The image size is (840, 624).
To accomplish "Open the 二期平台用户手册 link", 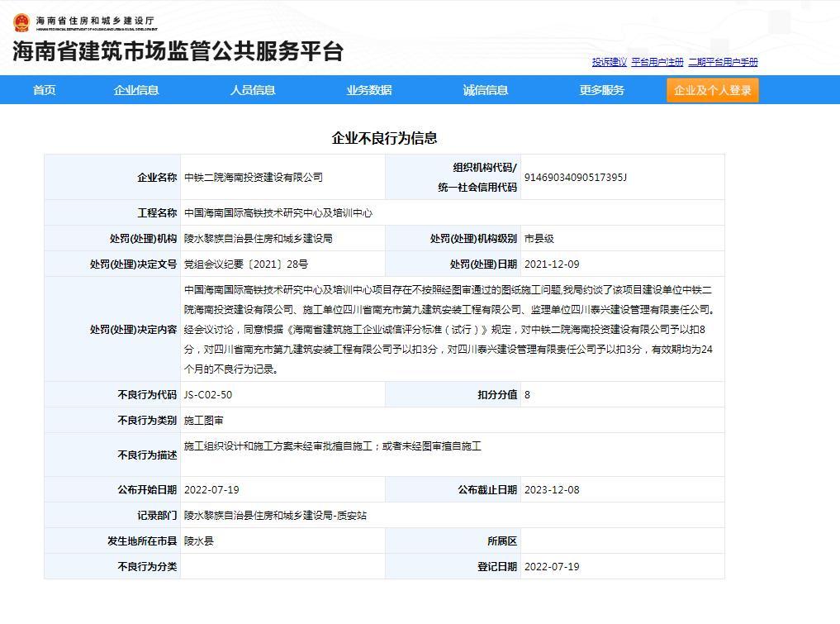I will click(x=724, y=62).
